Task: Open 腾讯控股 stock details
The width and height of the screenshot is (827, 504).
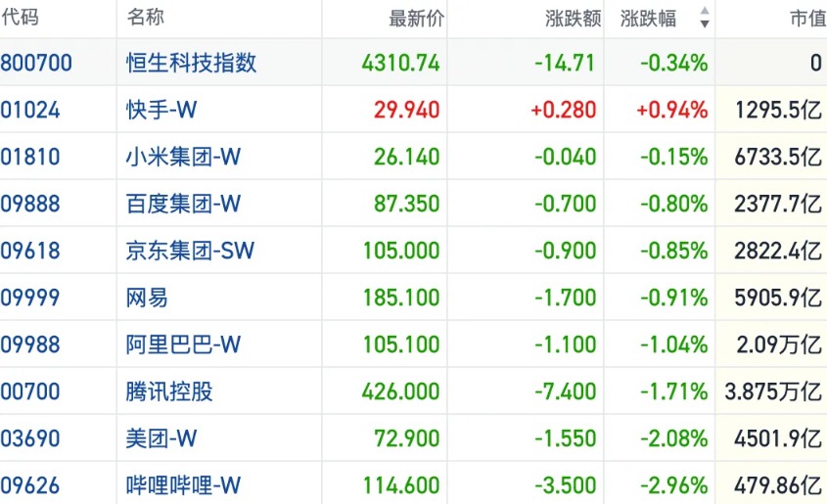Action: click(x=169, y=391)
